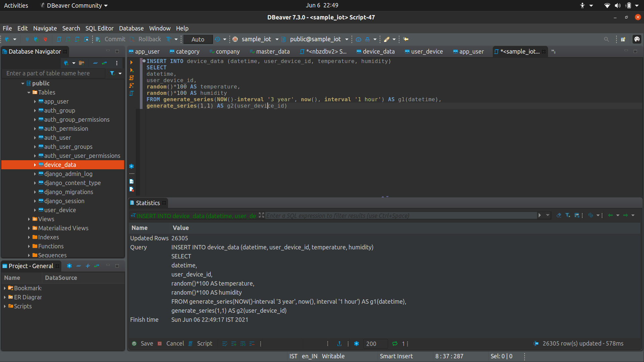Click the clear filter eraser icon in Statistics panel
The width and height of the screenshot is (644, 362).
pos(559,215)
